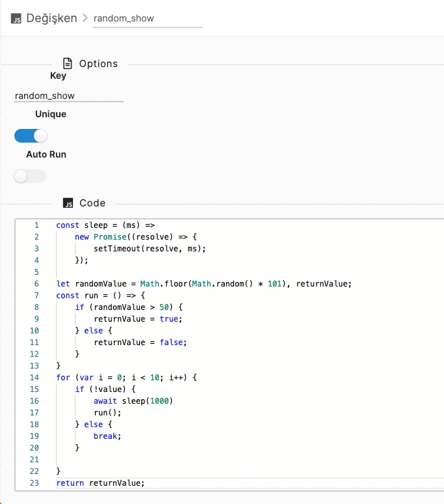Viewport: 444px width, 504px height.
Task: Click the Code section heading
Action: (92, 203)
